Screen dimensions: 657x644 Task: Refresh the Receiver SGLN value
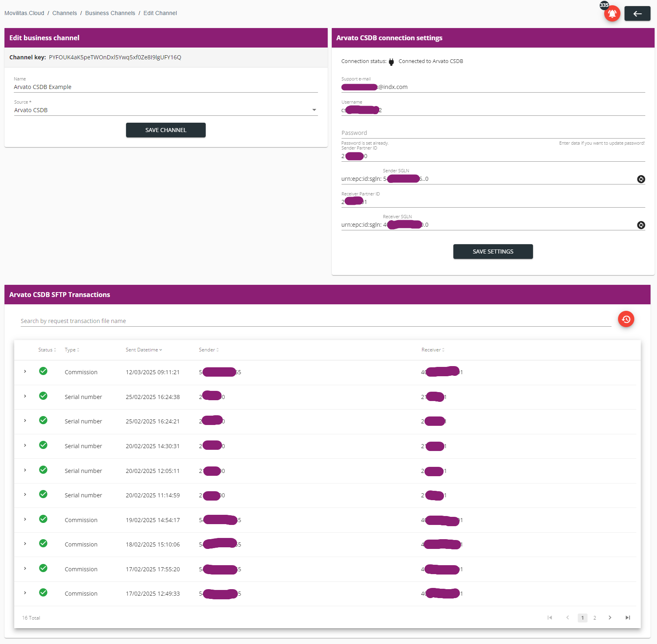641,225
